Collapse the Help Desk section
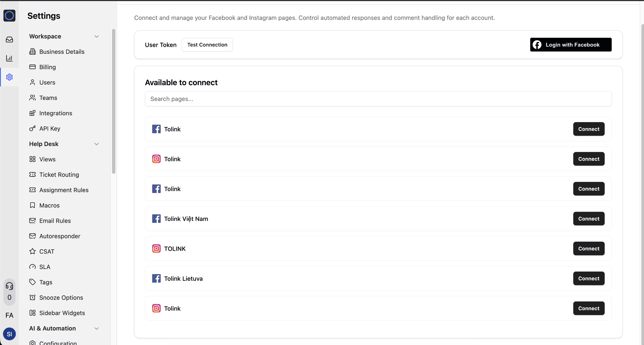Viewport: 644px width, 345px height. tap(96, 144)
